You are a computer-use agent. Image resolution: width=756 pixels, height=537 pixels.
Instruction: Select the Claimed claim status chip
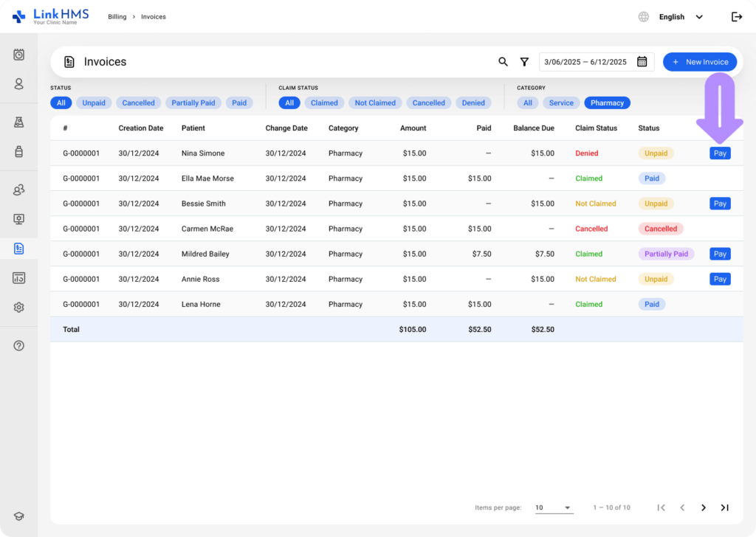click(x=324, y=103)
